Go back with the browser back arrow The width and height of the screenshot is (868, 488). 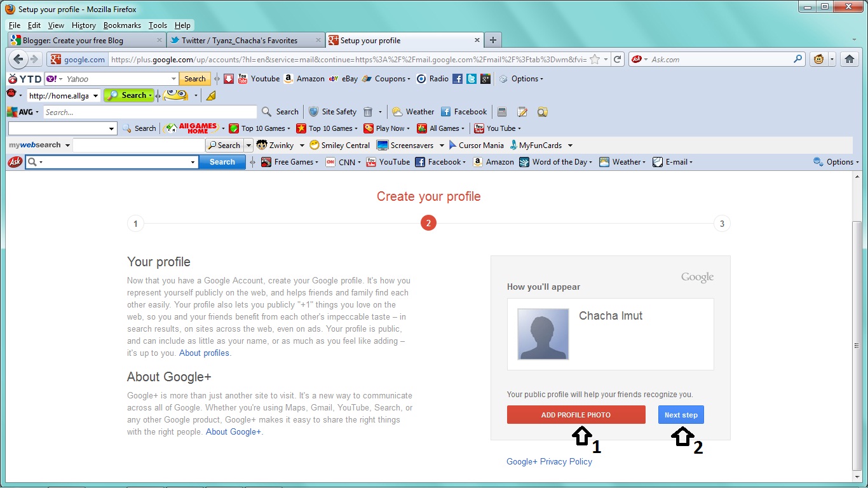click(18, 59)
